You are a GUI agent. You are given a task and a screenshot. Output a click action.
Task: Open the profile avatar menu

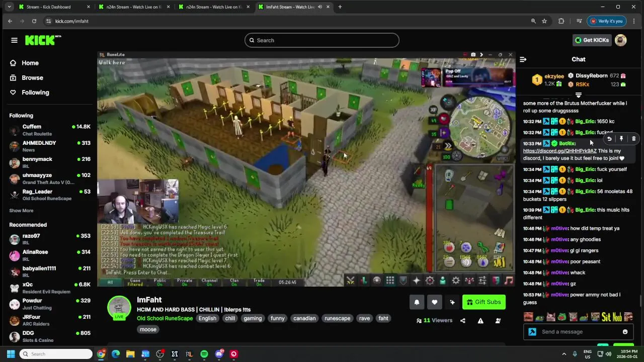point(621,40)
